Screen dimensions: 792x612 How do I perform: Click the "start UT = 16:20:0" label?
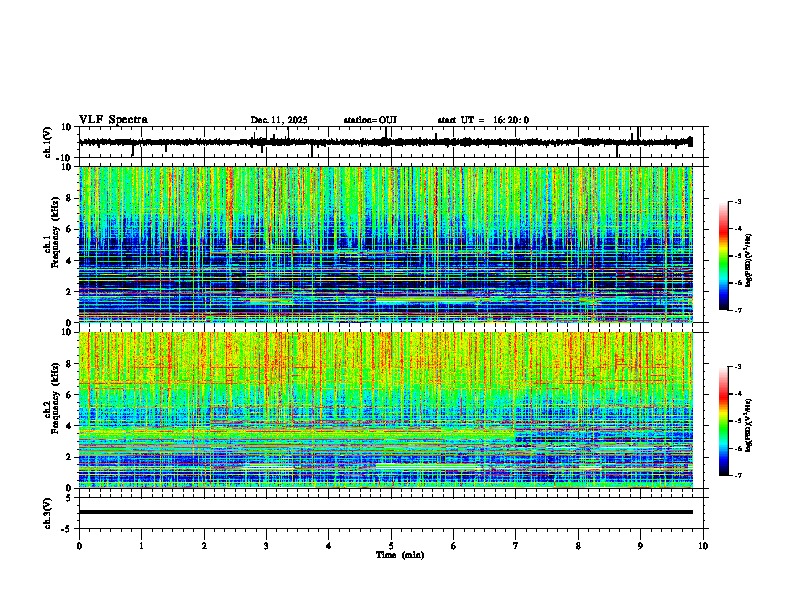[x=483, y=120]
